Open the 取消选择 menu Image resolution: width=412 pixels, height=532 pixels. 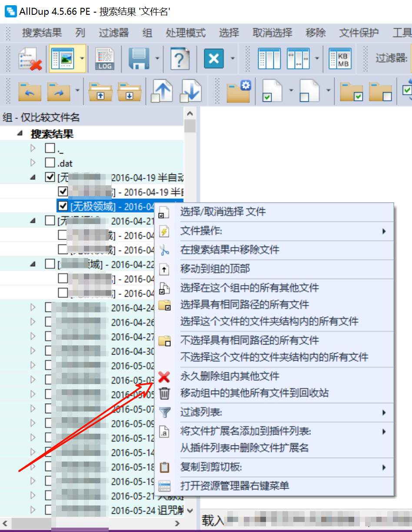click(x=272, y=33)
